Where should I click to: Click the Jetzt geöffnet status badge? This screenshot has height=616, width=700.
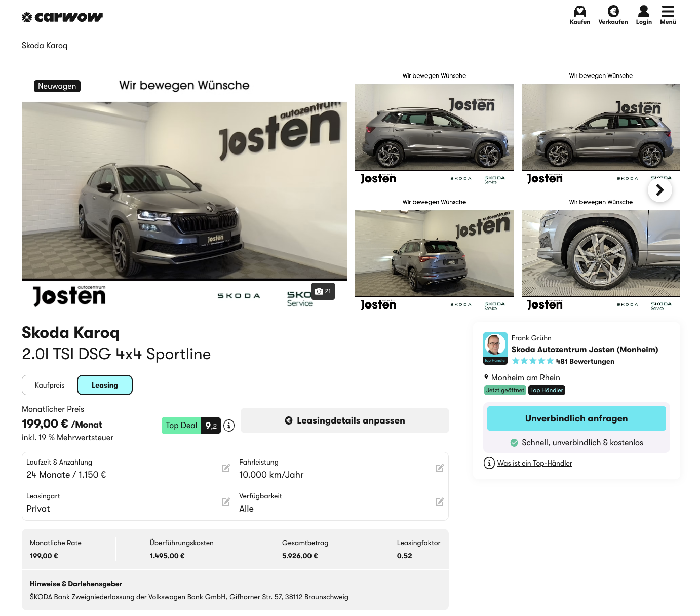pos(505,390)
